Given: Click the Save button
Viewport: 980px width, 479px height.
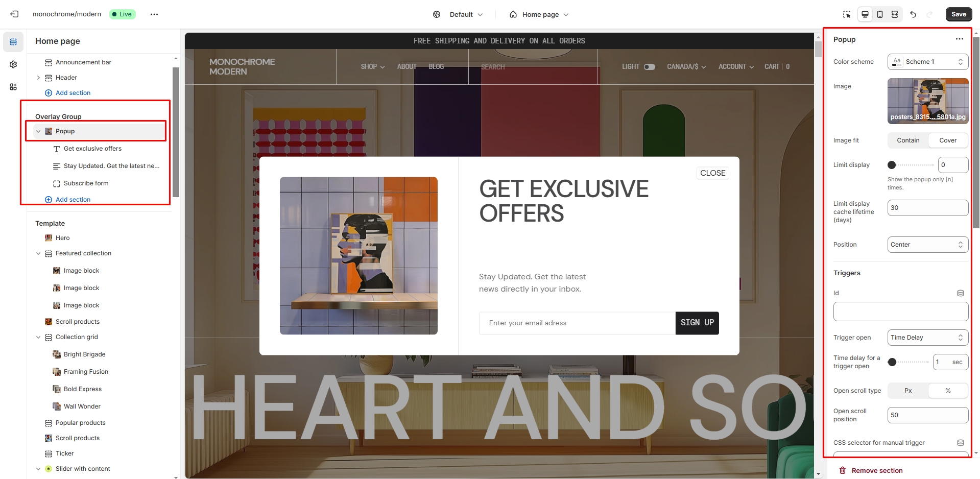Looking at the screenshot, I should tap(959, 14).
